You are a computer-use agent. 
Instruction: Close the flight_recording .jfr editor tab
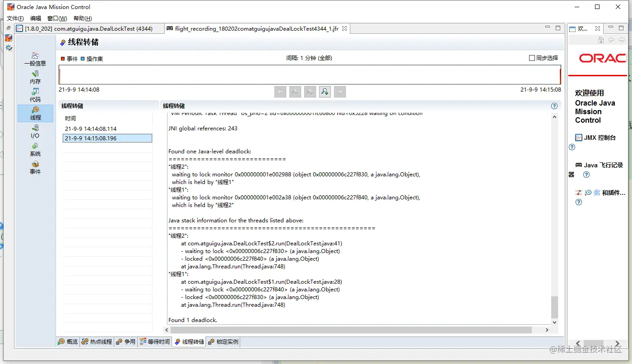point(344,28)
